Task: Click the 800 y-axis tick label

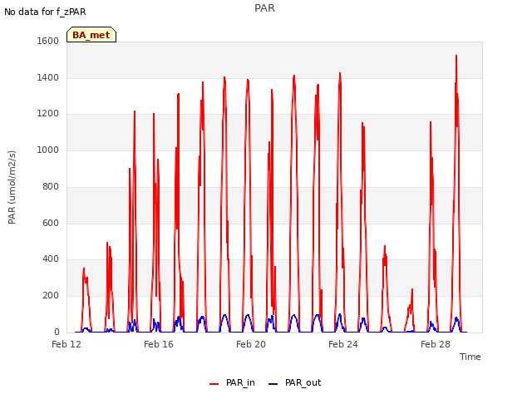Action: point(51,186)
